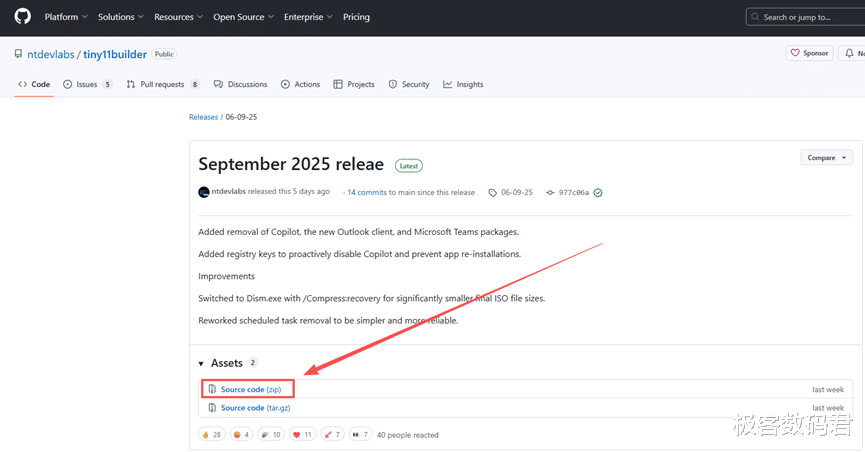Click the GitHub logo icon
Image resolution: width=865 pixels, height=452 pixels.
point(23,17)
